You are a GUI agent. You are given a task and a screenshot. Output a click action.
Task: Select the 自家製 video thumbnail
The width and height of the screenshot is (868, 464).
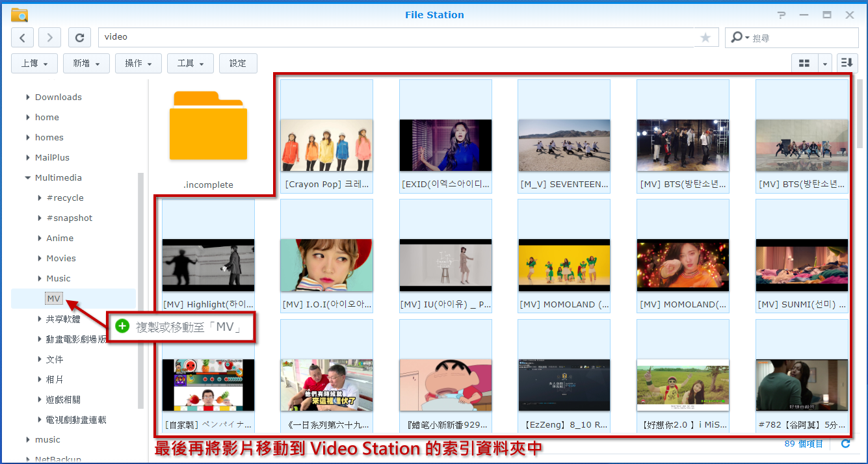208,385
